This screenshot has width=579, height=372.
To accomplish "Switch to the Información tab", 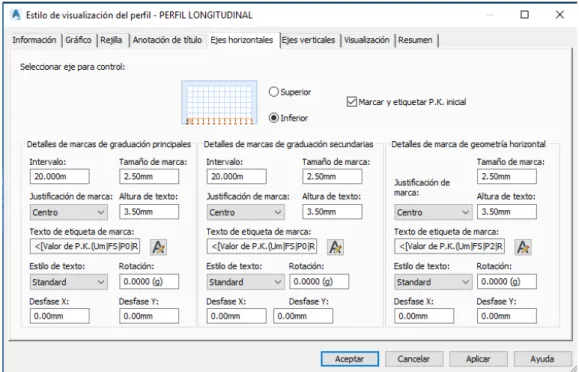I will [34, 40].
